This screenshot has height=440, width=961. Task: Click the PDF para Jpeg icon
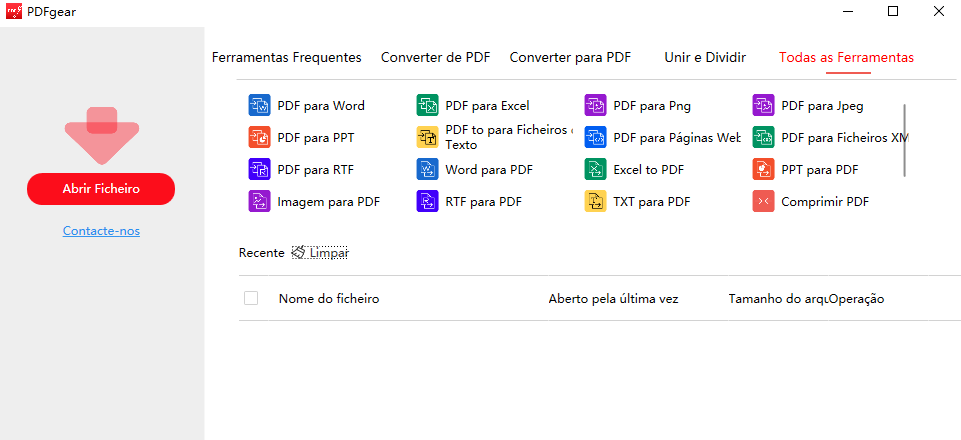[763, 105]
